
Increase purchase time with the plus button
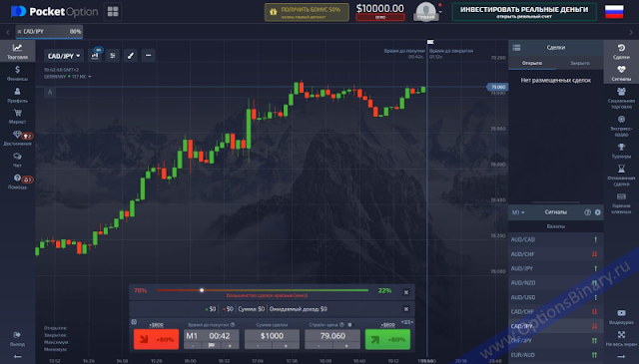point(230,346)
